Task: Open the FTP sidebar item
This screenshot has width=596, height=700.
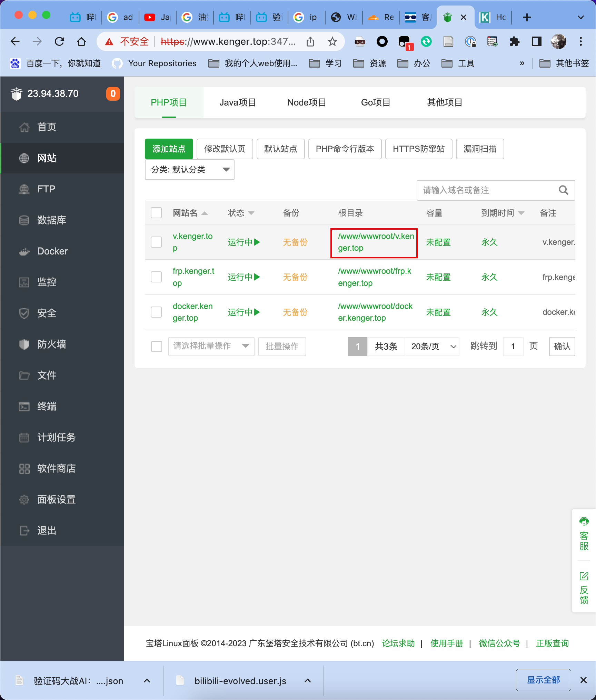Action: pyautogui.click(x=62, y=189)
